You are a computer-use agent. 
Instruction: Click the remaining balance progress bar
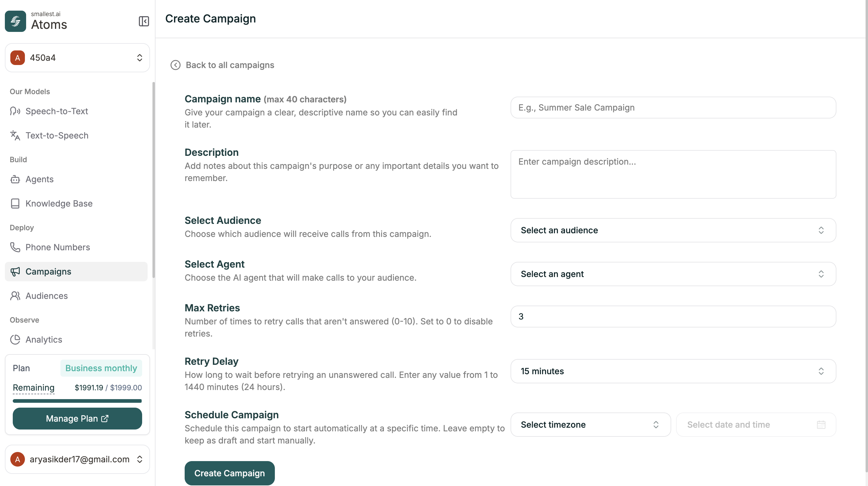point(77,401)
